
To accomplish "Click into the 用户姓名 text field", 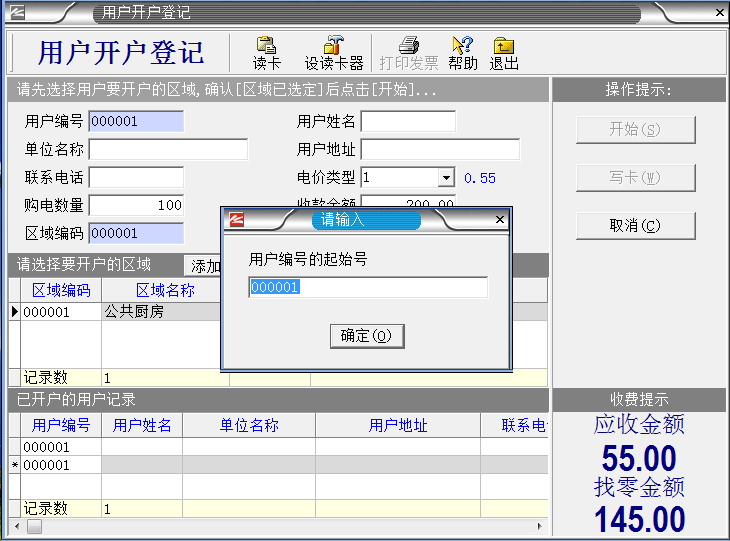I will pyautogui.click(x=408, y=122).
